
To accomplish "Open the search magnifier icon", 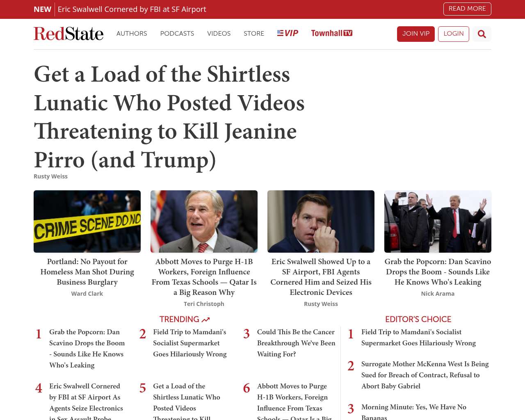I will pyautogui.click(x=482, y=34).
